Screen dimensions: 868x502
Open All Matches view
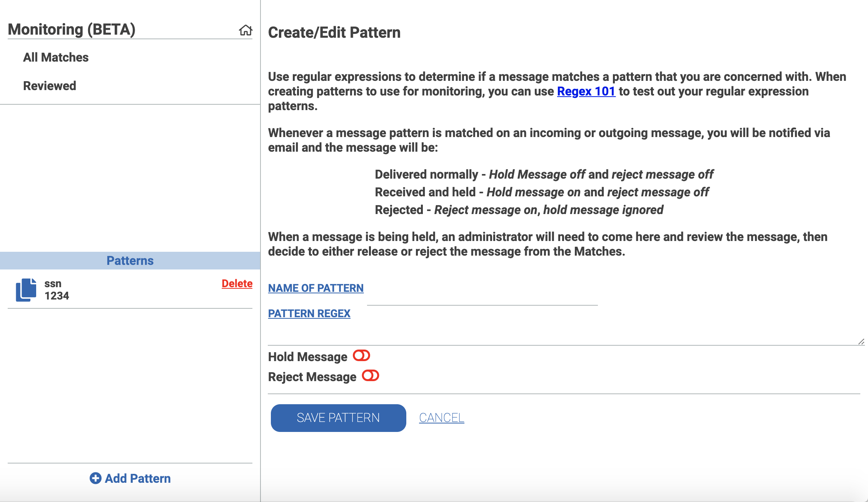pos(56,57)
